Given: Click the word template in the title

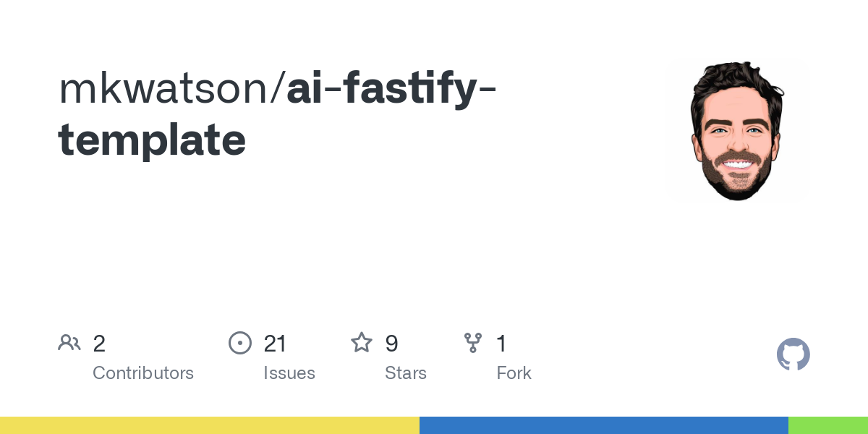Looking at the screenshot, I should pyautogui.click(x=152, y=141).
